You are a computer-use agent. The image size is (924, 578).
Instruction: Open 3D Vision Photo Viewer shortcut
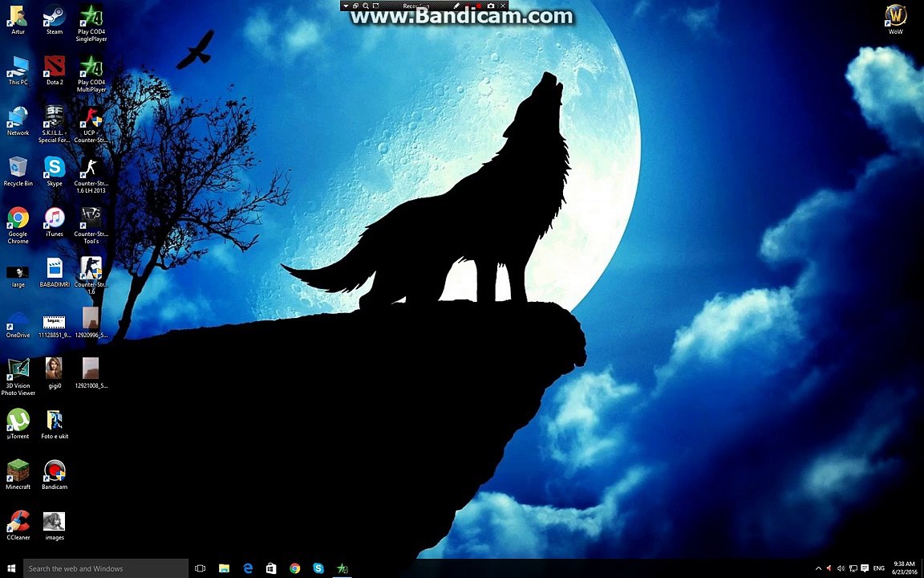18,377
